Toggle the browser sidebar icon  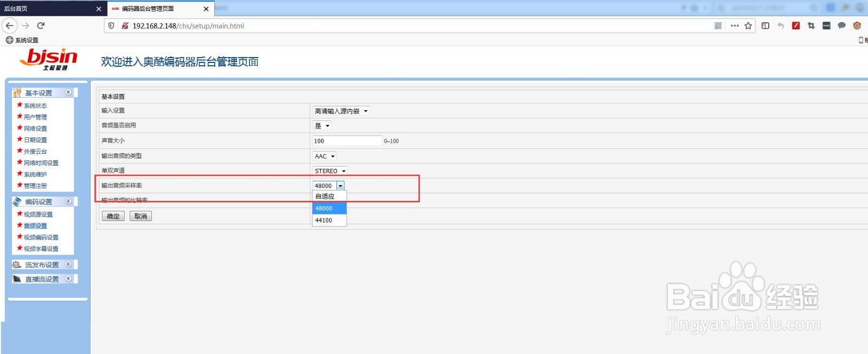coord(765,26)
